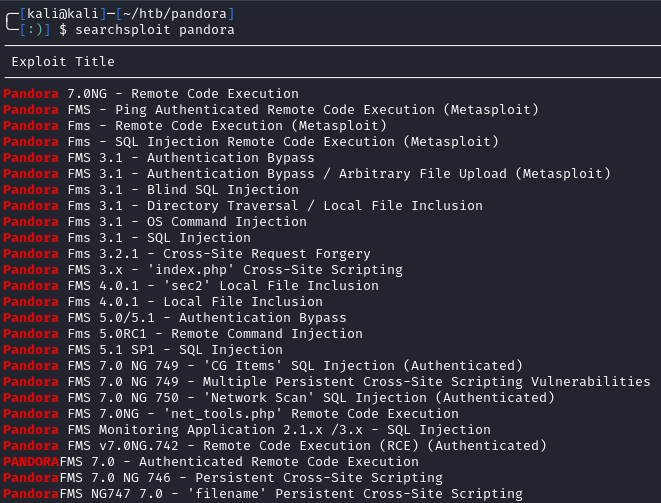Click the 'CG Items' SQL Injection entry

click(x=262, y=366)
